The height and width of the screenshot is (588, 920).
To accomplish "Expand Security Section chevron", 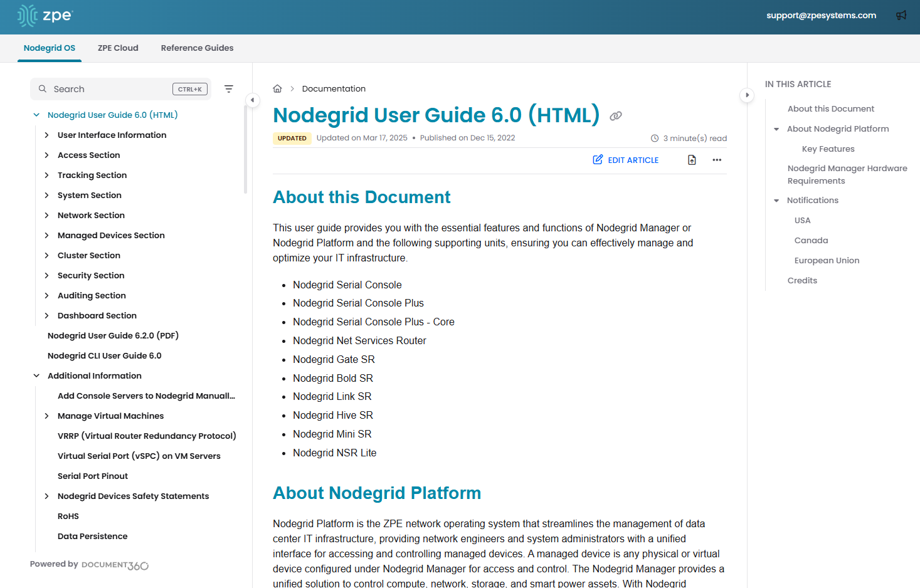I will click(46, 275).
